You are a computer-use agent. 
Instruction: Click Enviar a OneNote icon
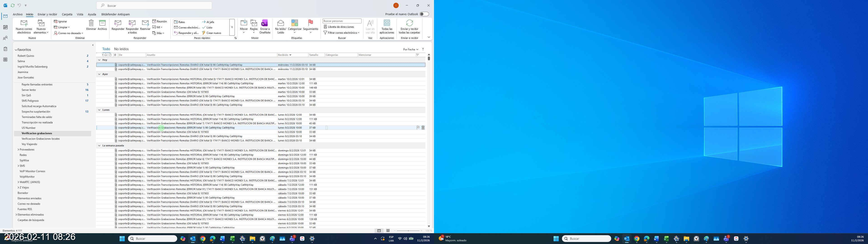264,23
